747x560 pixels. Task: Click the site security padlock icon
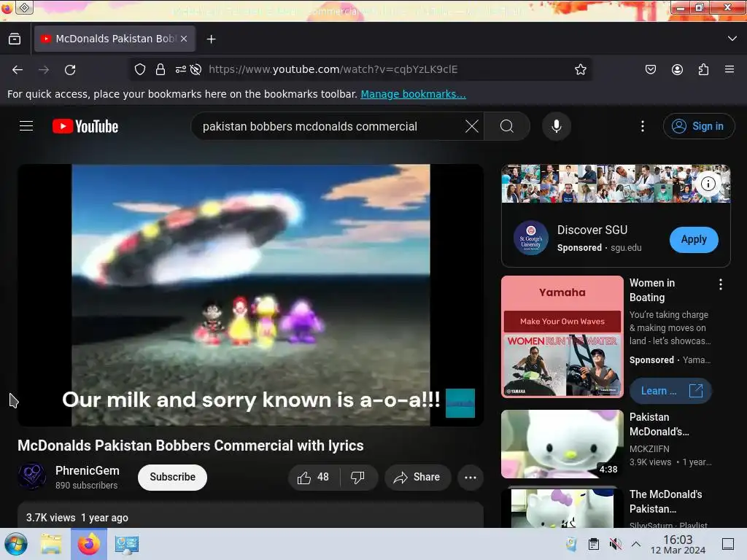coord(160,69)
